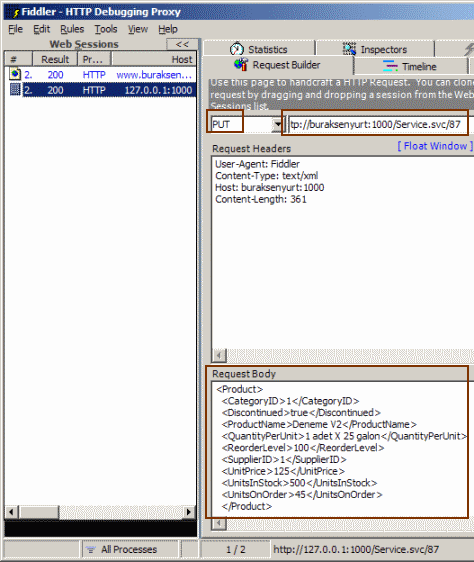This screenshot has width=474, height=562.
Task: Click inside the Request Body text area
Action: (x=341, y=448)
